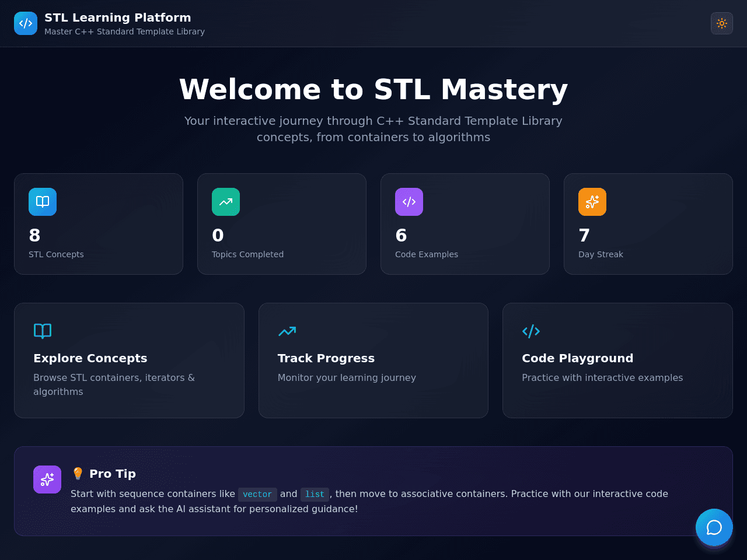
Task: Click the purple sparkle icon in Pro Tip
Action: coord(47,480)
